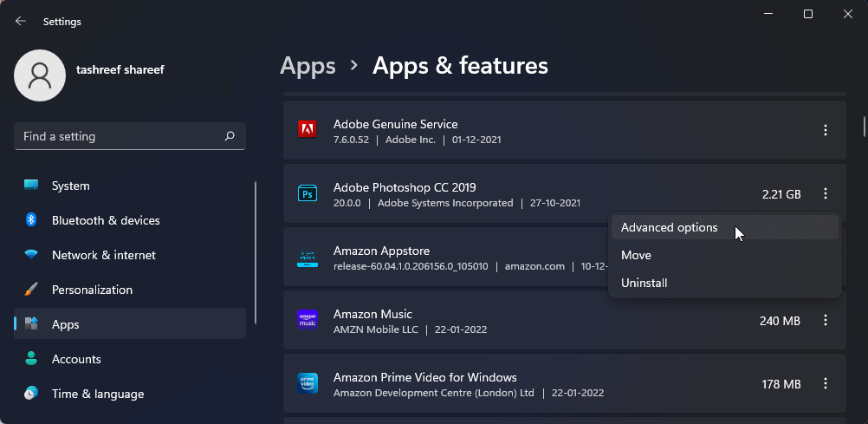Click the Personalization brush icon
Screen dimensions: 868x424
coord(31,290)
